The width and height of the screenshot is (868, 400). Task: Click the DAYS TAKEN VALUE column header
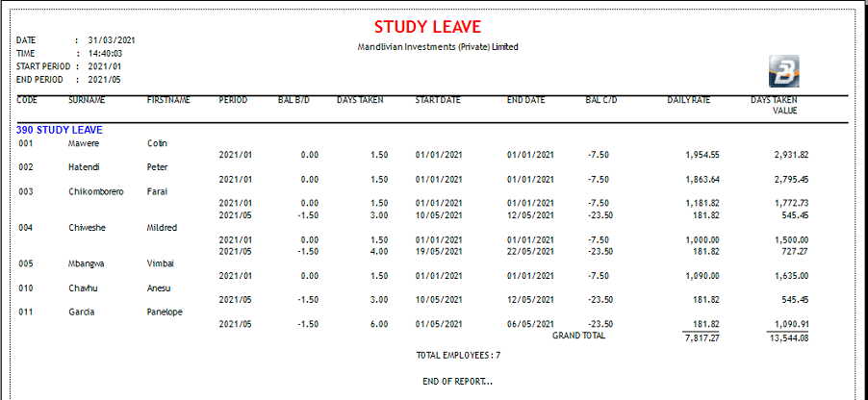[x=774, y=106]
